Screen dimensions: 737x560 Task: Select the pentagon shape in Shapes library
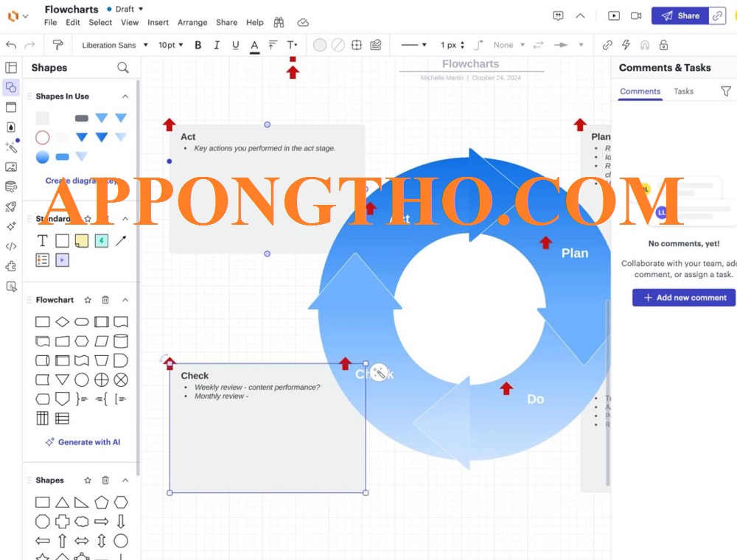pos(102,503)
